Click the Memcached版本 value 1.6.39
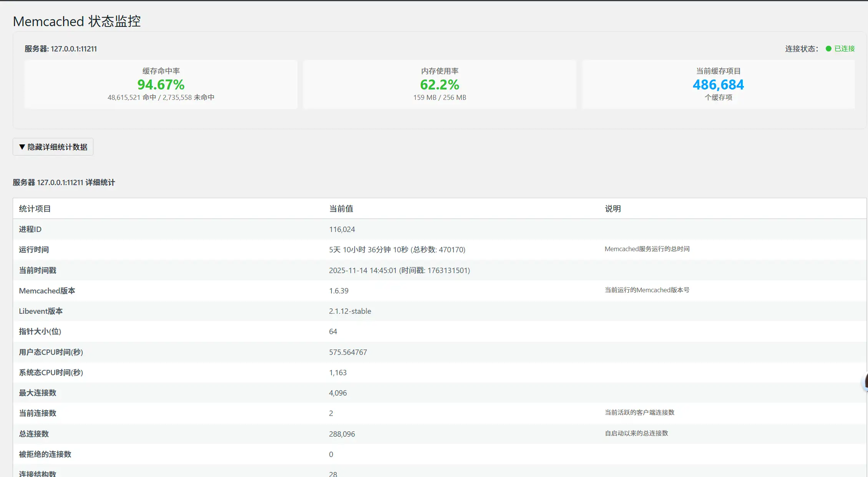Viewport: 868px width, 477px height. point(339,291)
